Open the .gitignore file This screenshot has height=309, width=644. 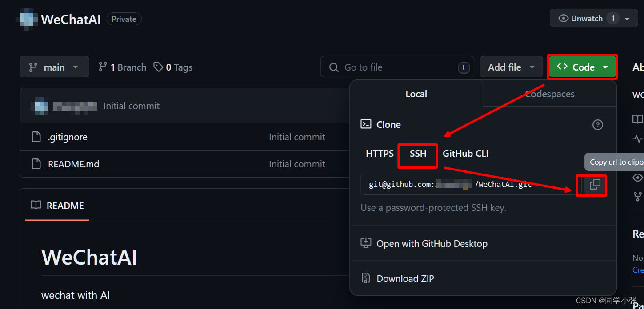[68, 137]
